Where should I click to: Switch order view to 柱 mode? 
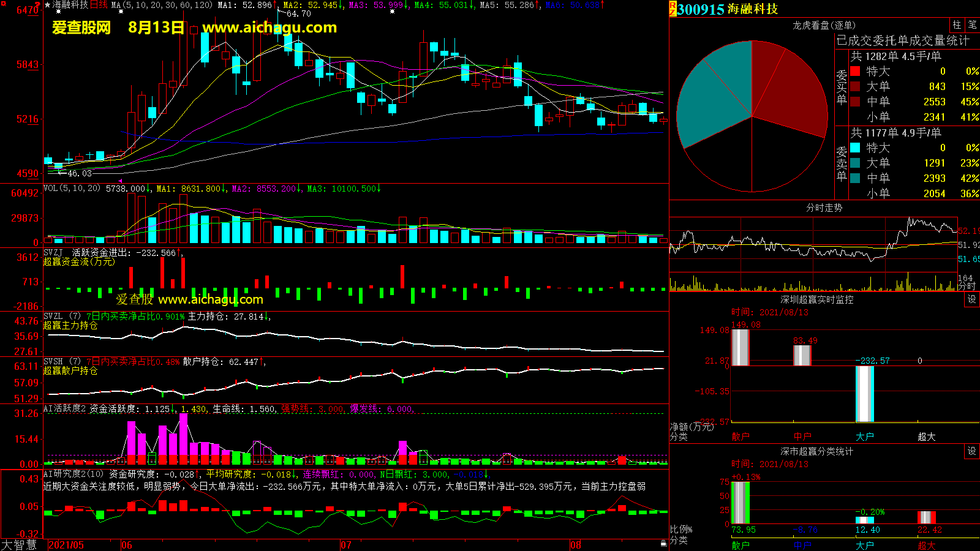[x=957, y=25]
